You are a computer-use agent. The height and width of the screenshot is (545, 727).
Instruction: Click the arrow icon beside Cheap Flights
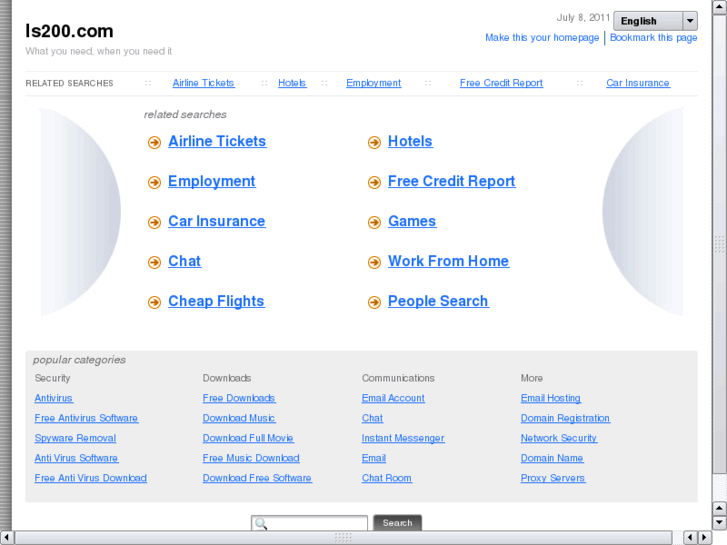(x=154, y=302)
